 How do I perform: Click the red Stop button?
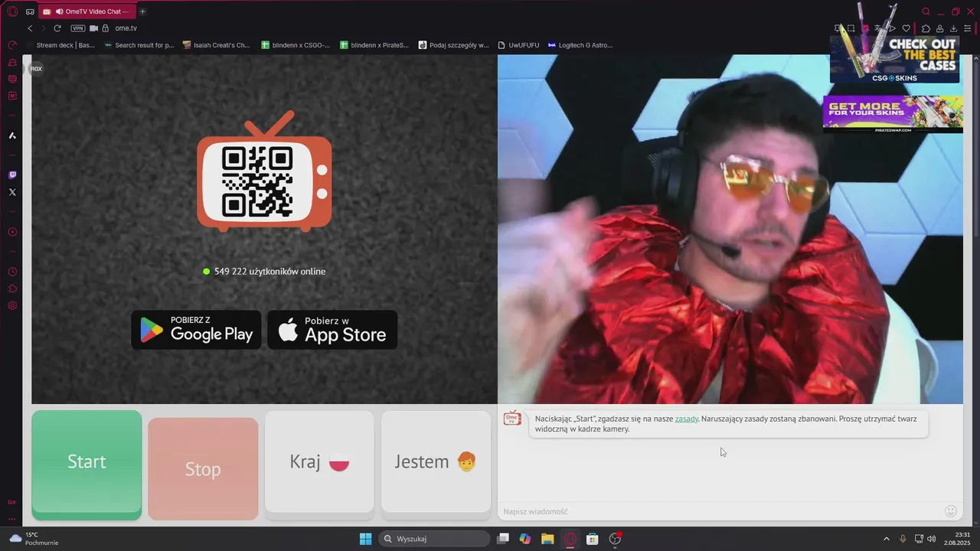coord(203,468)
